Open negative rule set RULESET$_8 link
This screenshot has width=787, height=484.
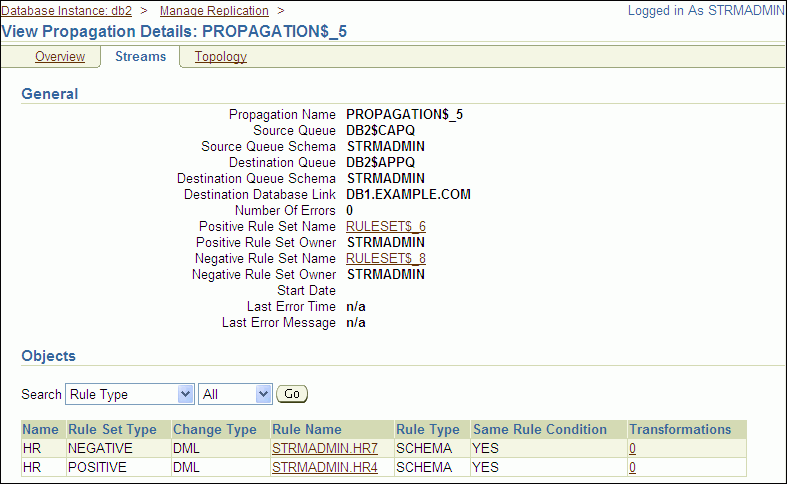pyautogui.click(x=386, y=258)
